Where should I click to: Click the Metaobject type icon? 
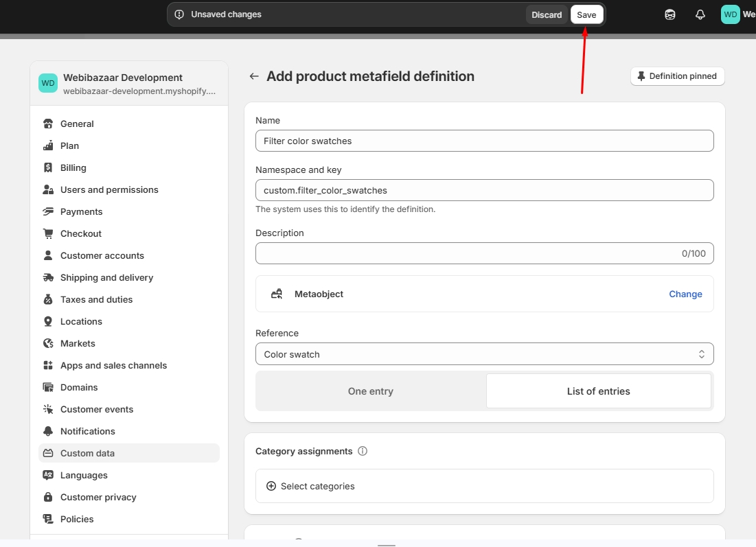277,294
